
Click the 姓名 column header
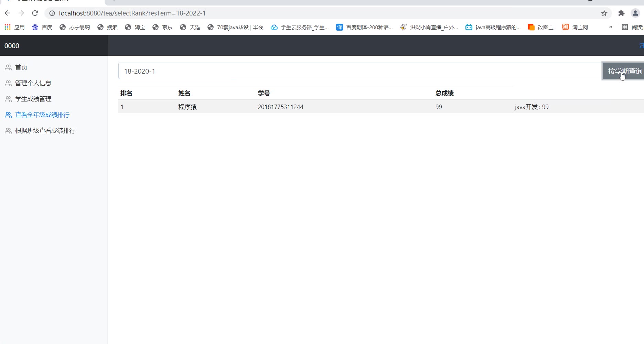184,93
